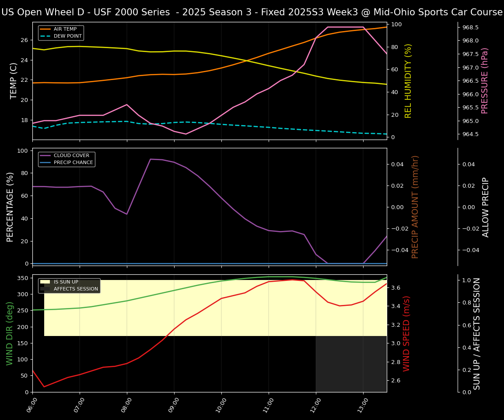Screen dimensions: 504x420
Task: Click the SUN UP / AFFECTS SESSION axis label
Action: coord(476,333)
